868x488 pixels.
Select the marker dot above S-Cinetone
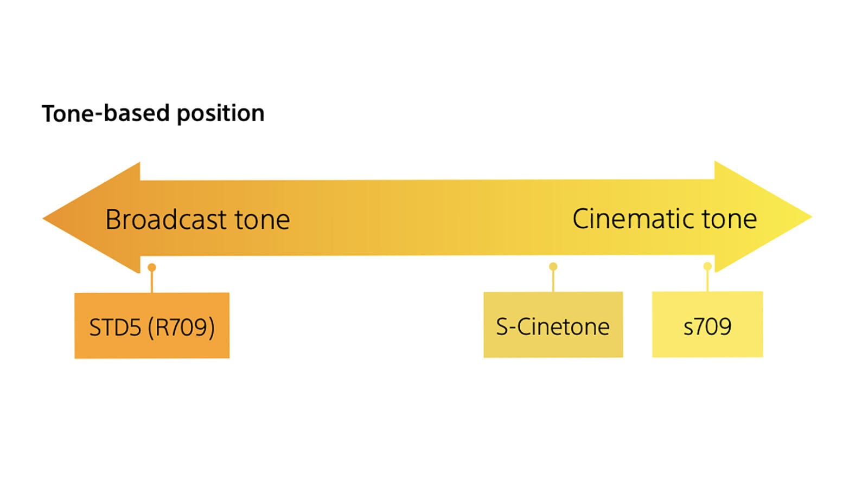(553, 266)
